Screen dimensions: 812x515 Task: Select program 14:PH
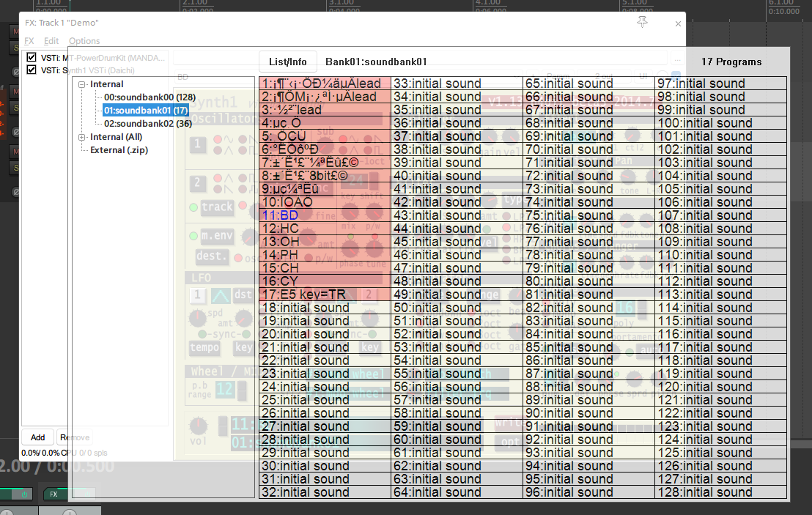click(325, 255)
